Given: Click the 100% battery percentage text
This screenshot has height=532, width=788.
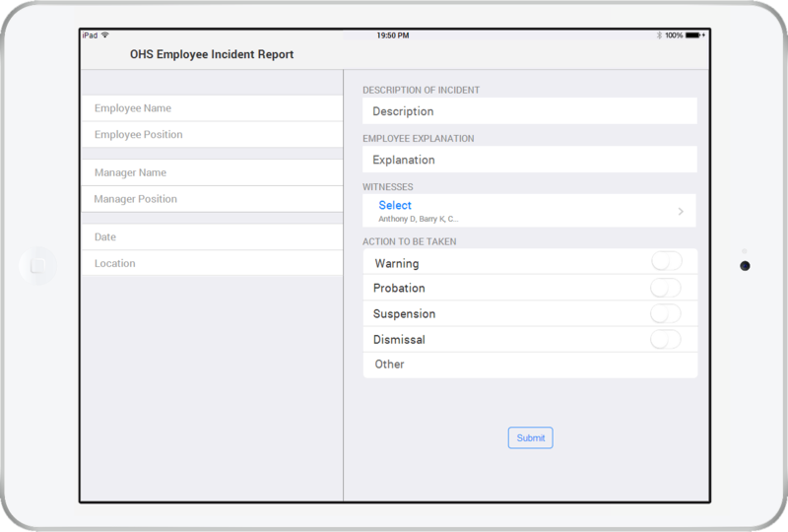Looking at the screenshot, I should 674,35.
